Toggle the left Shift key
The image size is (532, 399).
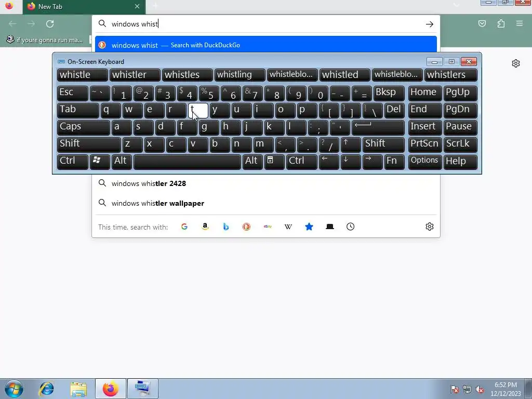89,144
